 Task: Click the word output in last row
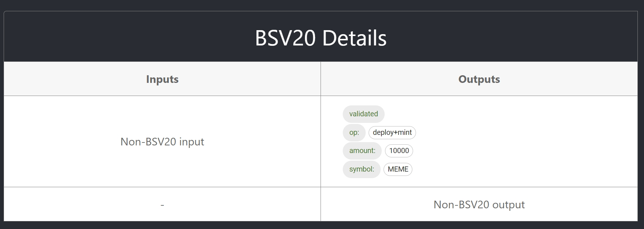click(x=508, y=205)
